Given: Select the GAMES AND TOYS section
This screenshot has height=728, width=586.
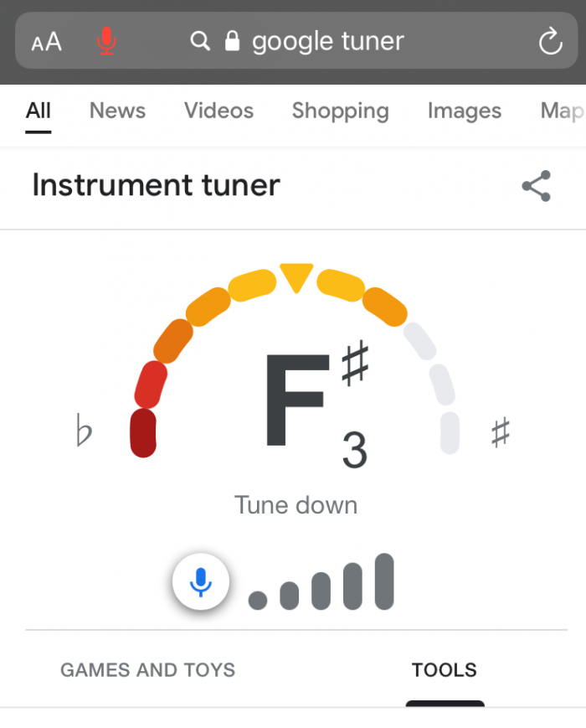Looking at the screenshot, I should 147,670.
